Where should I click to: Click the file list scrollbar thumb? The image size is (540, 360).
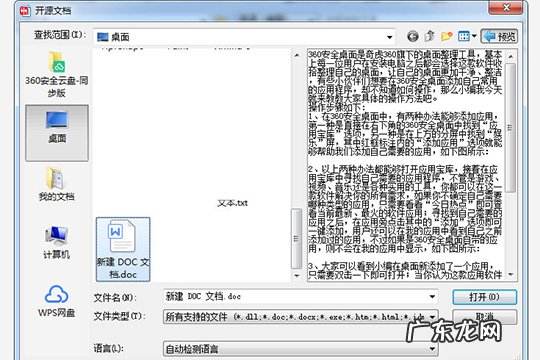[x=297, y=238]
